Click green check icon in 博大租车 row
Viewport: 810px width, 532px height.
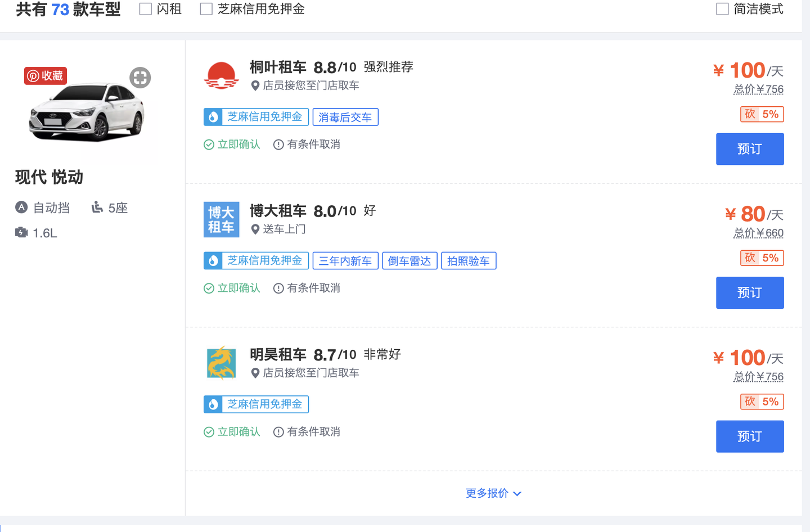[x=209, y=288]
